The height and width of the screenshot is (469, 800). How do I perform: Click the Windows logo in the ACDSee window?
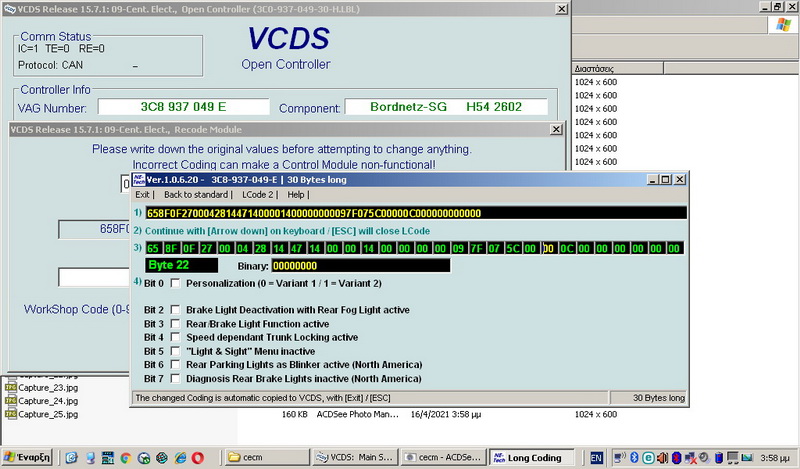click(783, 24)
